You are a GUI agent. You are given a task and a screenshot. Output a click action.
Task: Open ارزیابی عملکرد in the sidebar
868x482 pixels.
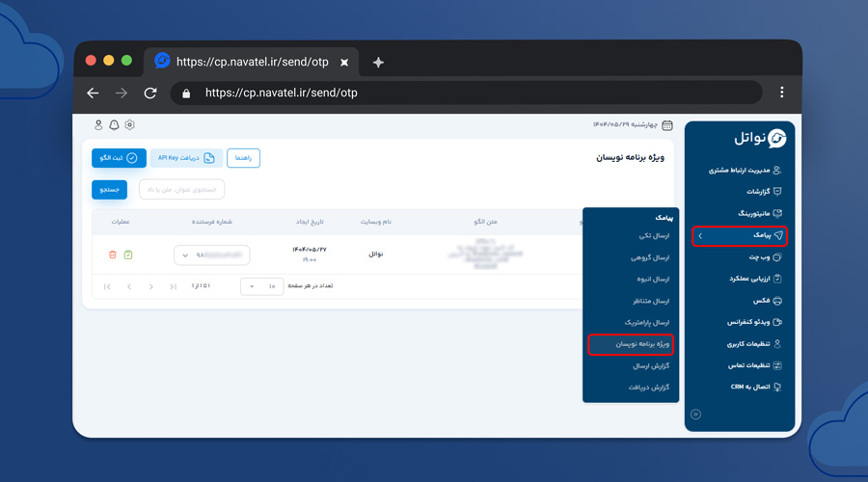click(754, 279)
